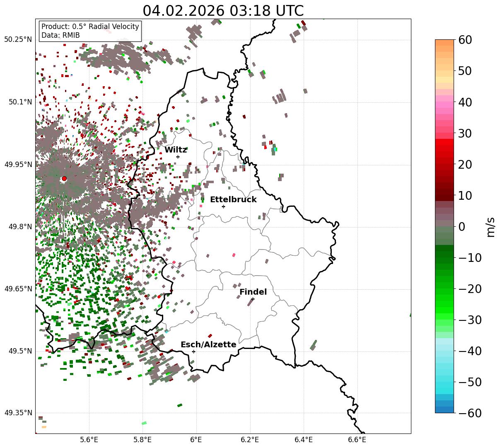500x448 pixels.
Task: Click the Ettelbruck city label
Action: 233,199
